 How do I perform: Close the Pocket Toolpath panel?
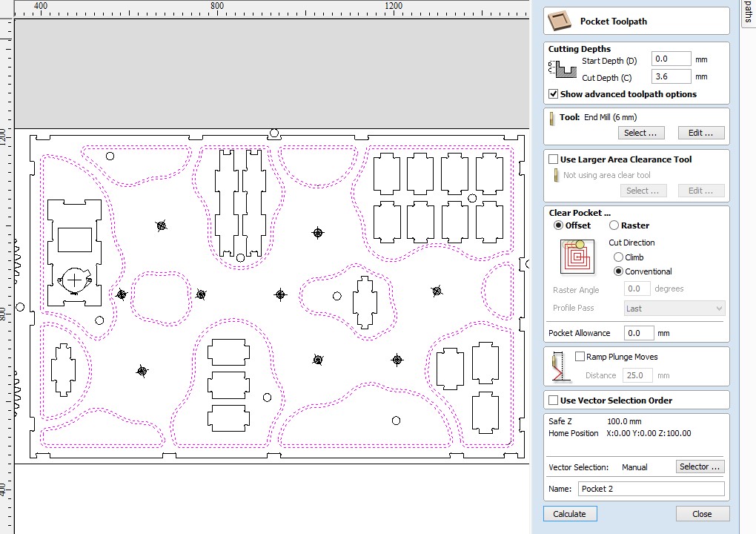point(702,514)
